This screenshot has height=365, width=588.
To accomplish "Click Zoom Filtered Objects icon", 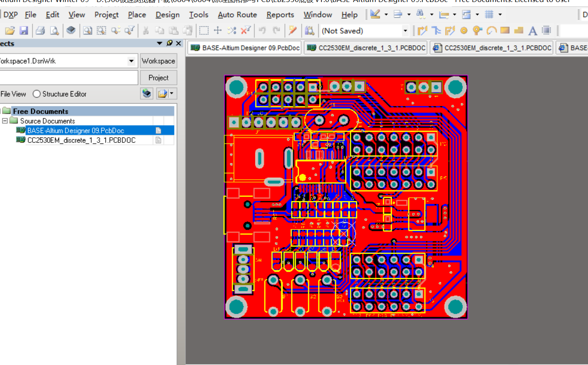I will pyautogui.click(x=130, y=30).
